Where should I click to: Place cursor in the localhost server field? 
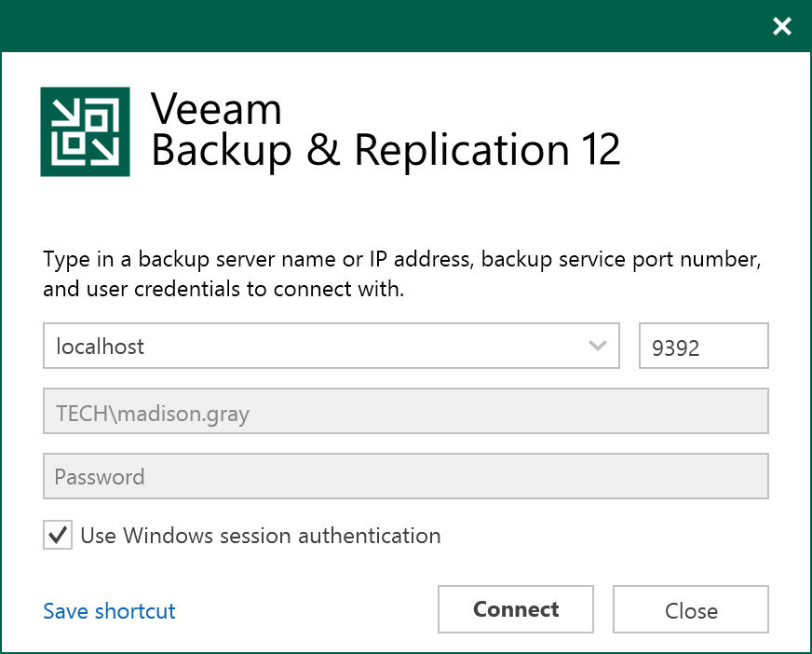point(279,346)
